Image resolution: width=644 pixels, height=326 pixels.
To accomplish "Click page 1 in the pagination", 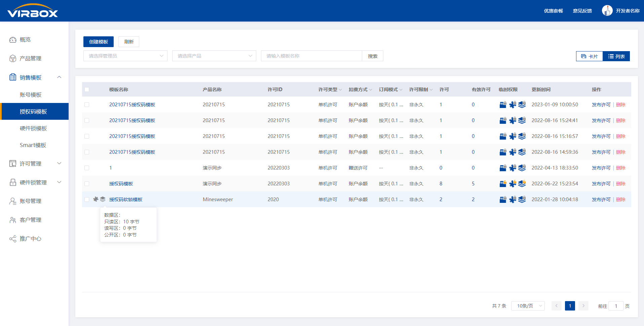I will click(x=570, y=306).
